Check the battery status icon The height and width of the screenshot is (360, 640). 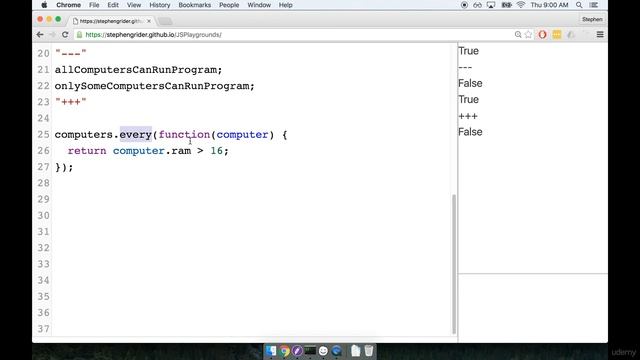click(507, 5)
